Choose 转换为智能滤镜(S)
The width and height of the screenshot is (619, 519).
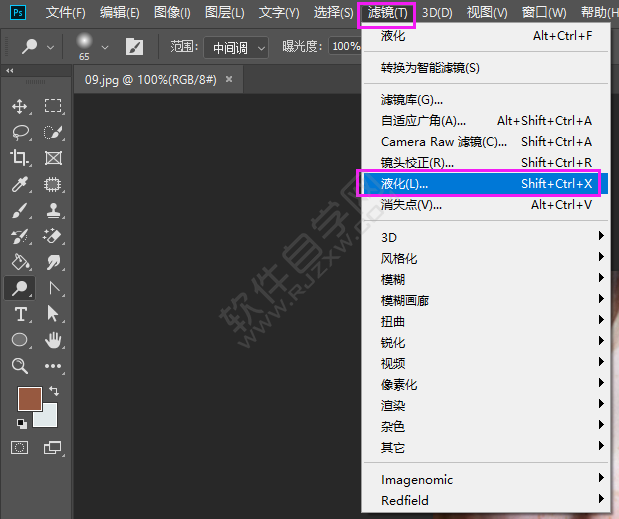point(486,68)
